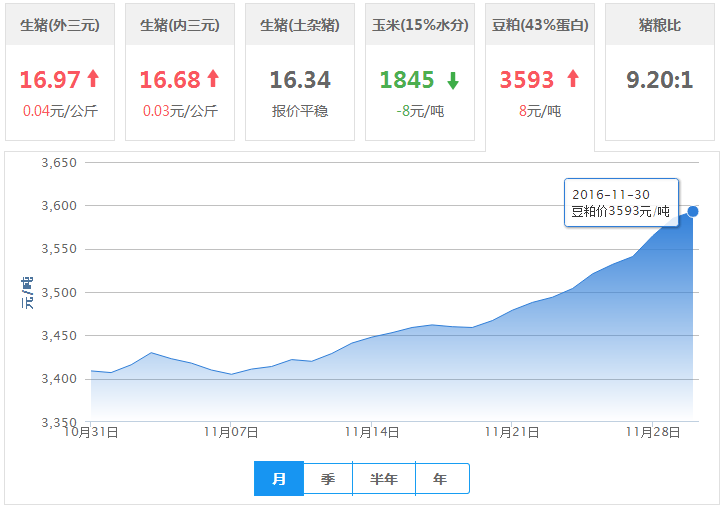Select the 豆粕(43%蛋白) price tab

click(540, 77)
